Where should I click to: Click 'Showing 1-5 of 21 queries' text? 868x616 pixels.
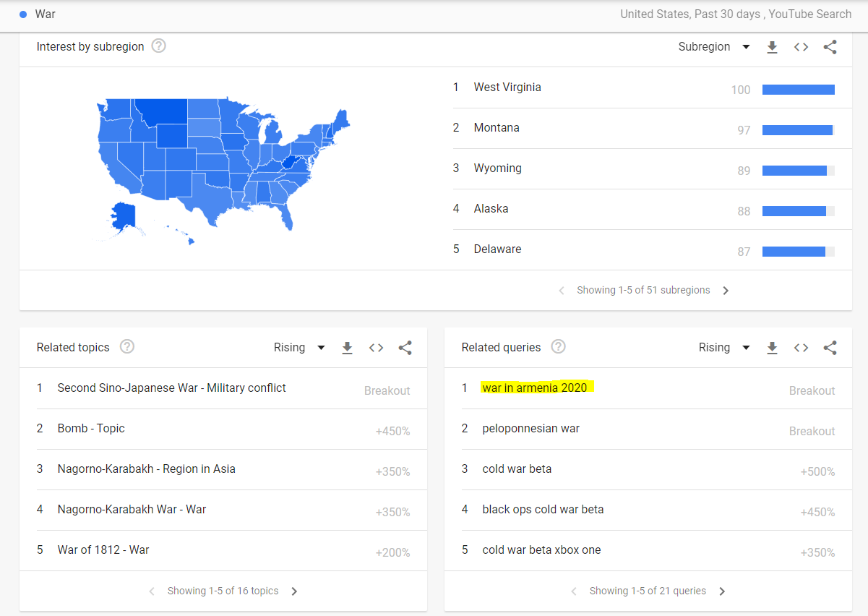(648, 591)
